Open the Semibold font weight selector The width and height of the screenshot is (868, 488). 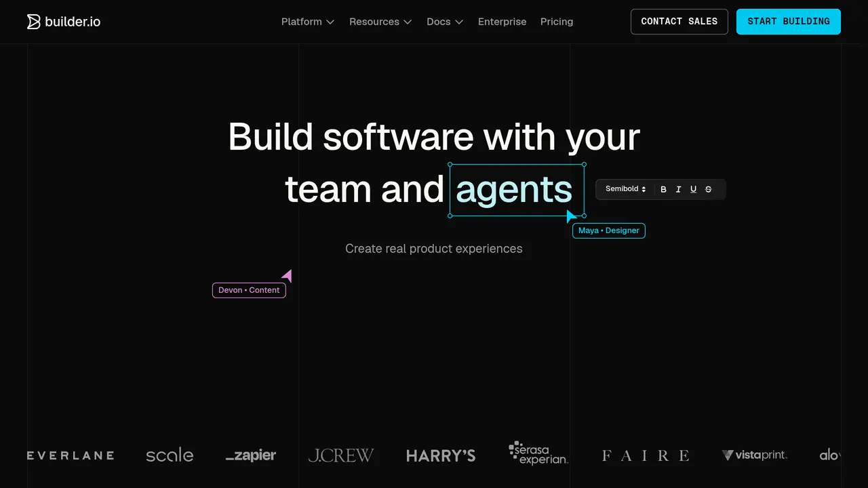pos(625,189)
